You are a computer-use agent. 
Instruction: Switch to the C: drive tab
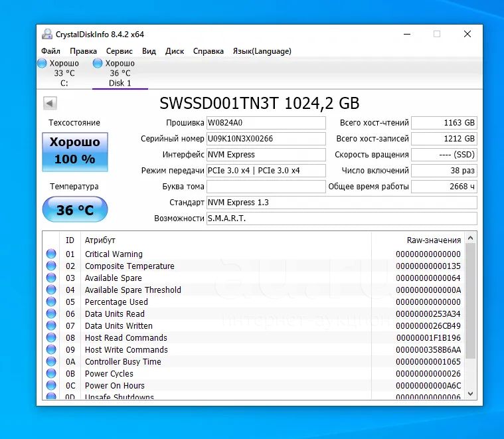[64, 73]
